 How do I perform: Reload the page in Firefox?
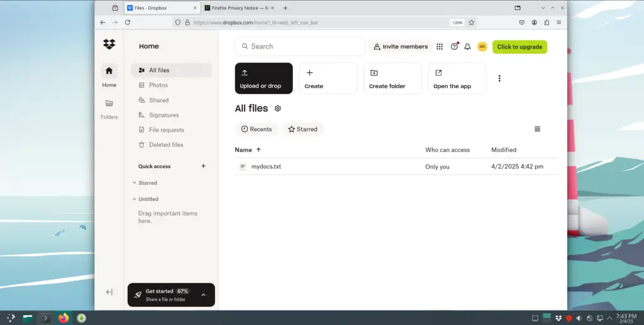click(x=128, y=22)
